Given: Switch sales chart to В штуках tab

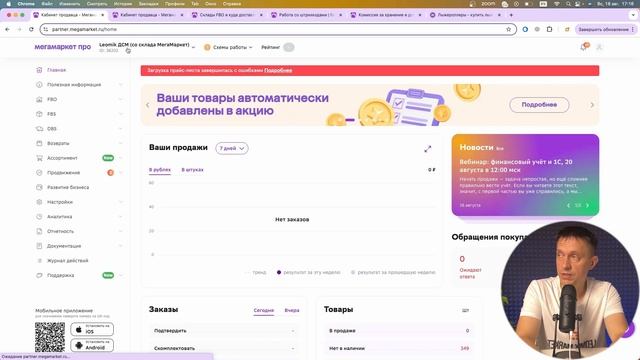Looking at the screenshot, I should pyautogui.click(x=192, y=170).
